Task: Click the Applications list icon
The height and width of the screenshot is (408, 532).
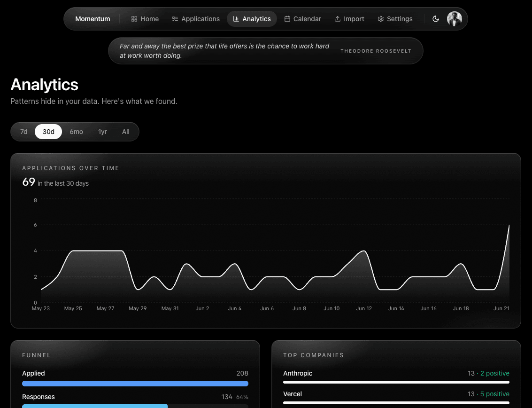Action: click(x=175, y=19)
